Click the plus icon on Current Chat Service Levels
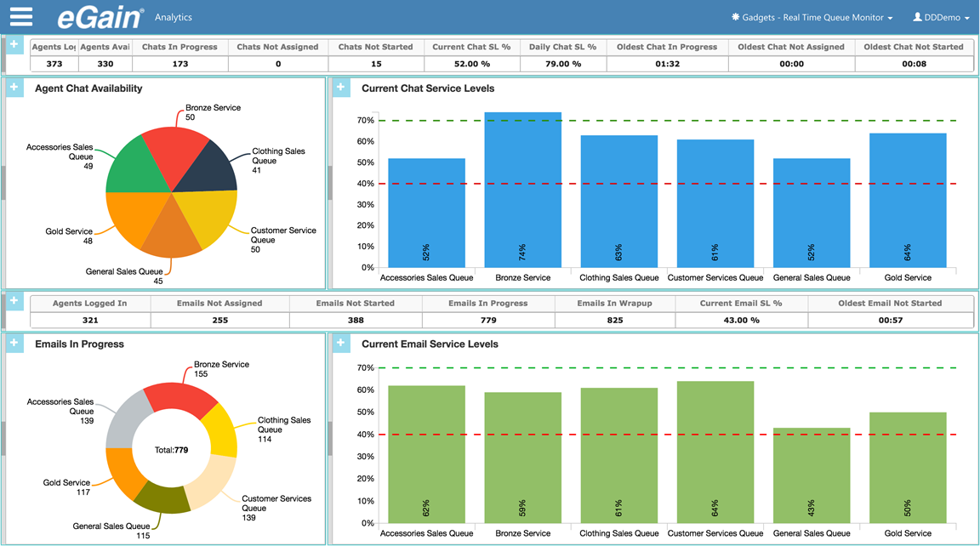Image resolution: width=980 pixels, height=546 pixels. tap(340, 87)
